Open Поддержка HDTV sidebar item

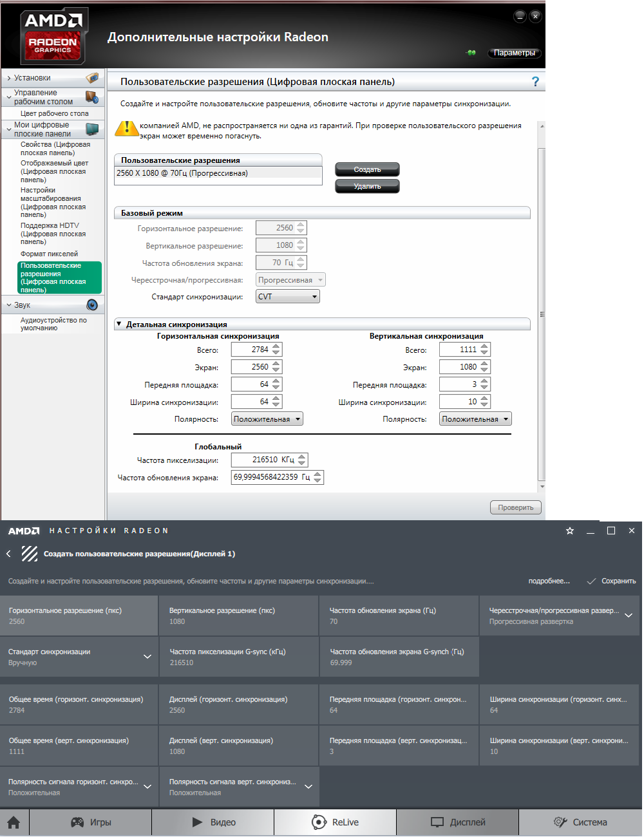coord(53,234)
